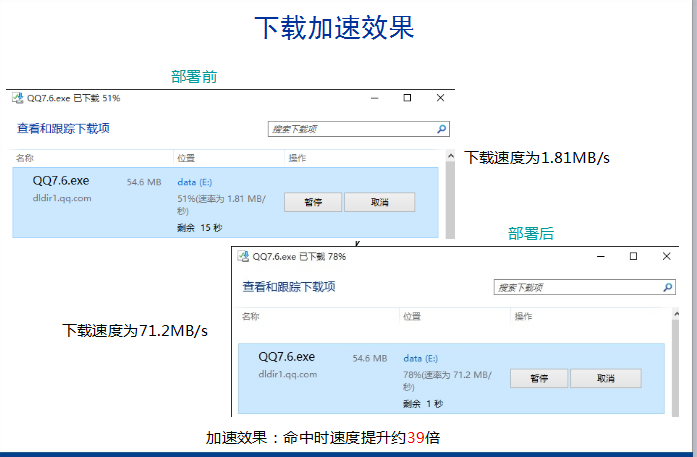The width and height of the screenshot is (697, 457).
Task: Click the 查看和跟踪下载项 heading in the 51% window
Action: pos(64,128)
